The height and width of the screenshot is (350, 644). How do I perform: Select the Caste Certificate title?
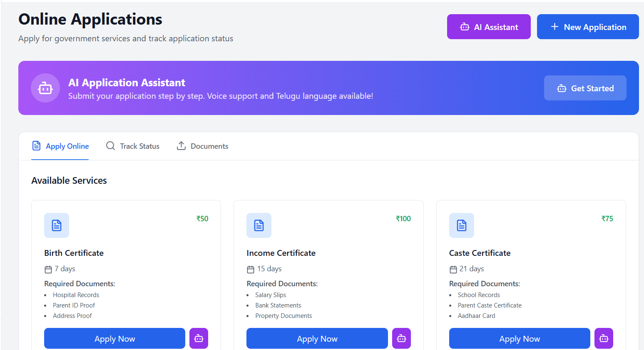[x=480, y=253]
